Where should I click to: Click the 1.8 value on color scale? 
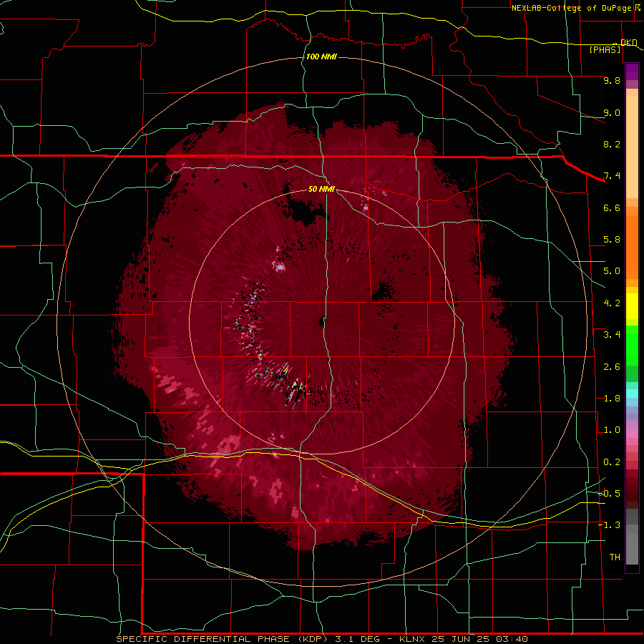(x=612, y=399)
